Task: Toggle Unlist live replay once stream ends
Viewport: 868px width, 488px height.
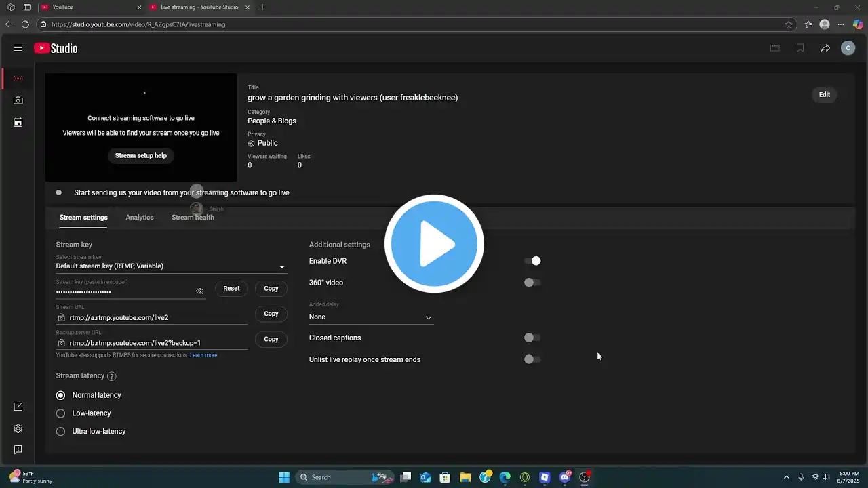Action: click(x=532, y=359)
